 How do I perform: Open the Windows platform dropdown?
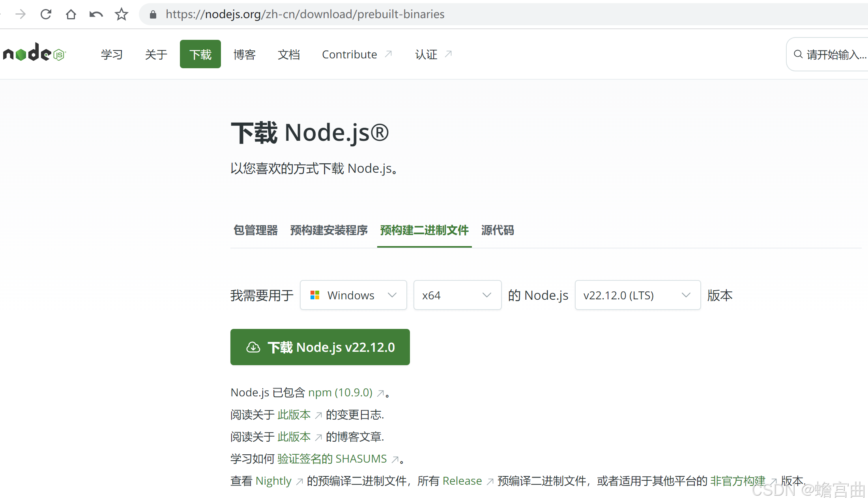point(354,295)
